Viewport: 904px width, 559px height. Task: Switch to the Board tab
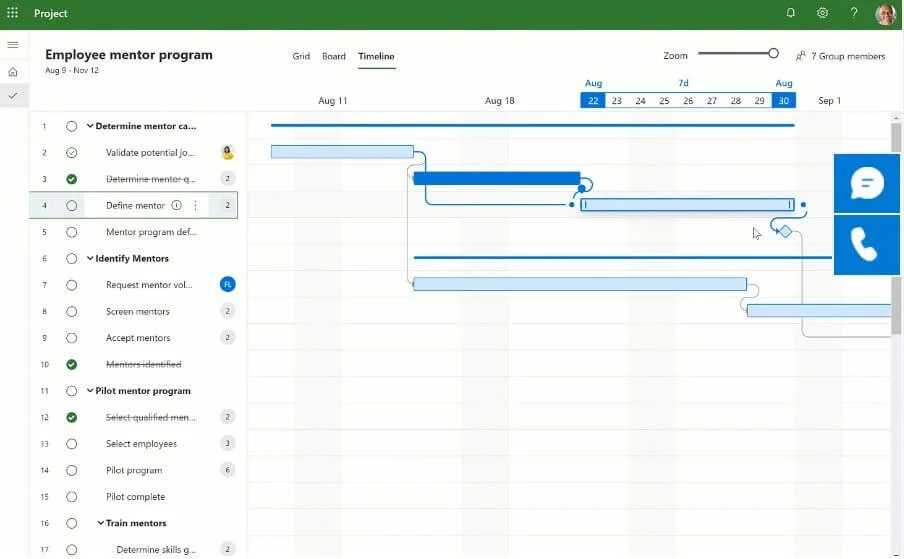pyautogui.click(x=334, y=56)
